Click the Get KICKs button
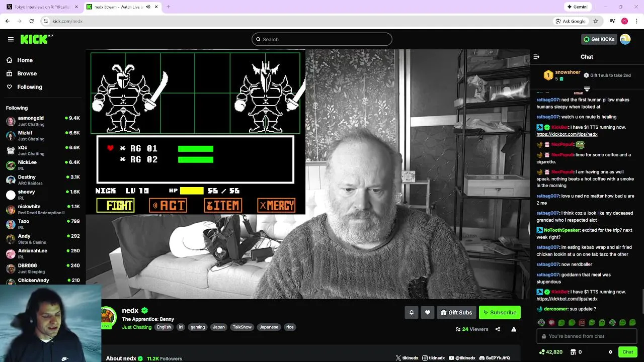This screenshot has width=644, height=362. 599,39
